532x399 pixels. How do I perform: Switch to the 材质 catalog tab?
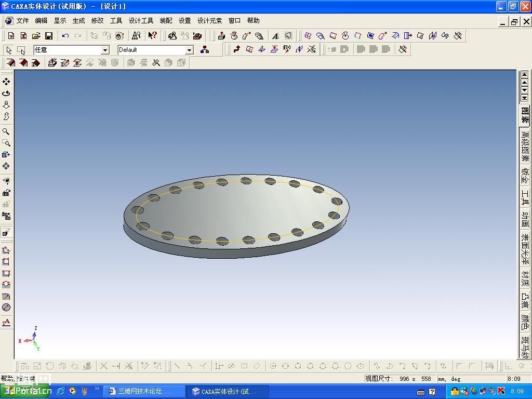pyautogui.click(x=525, y=279)
